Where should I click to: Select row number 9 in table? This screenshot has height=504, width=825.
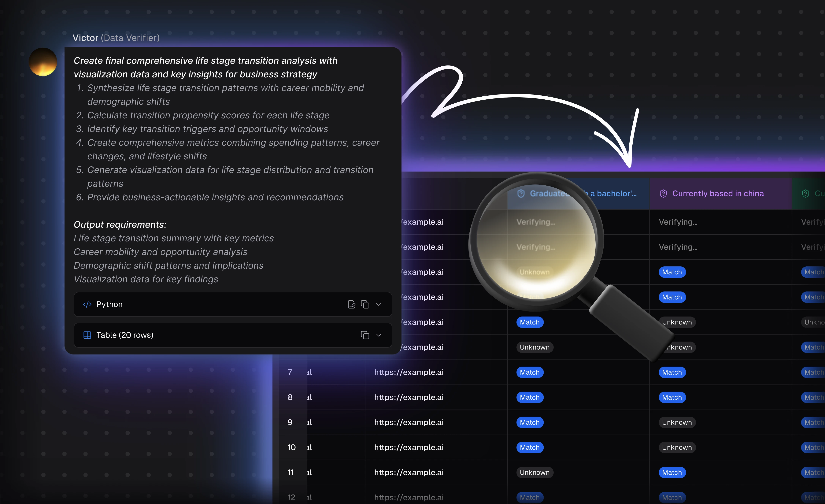(x=290, y=422)
